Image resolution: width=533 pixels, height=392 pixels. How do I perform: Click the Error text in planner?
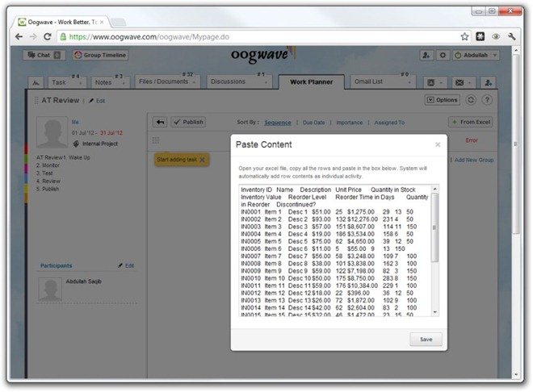(x=472, y=140)
